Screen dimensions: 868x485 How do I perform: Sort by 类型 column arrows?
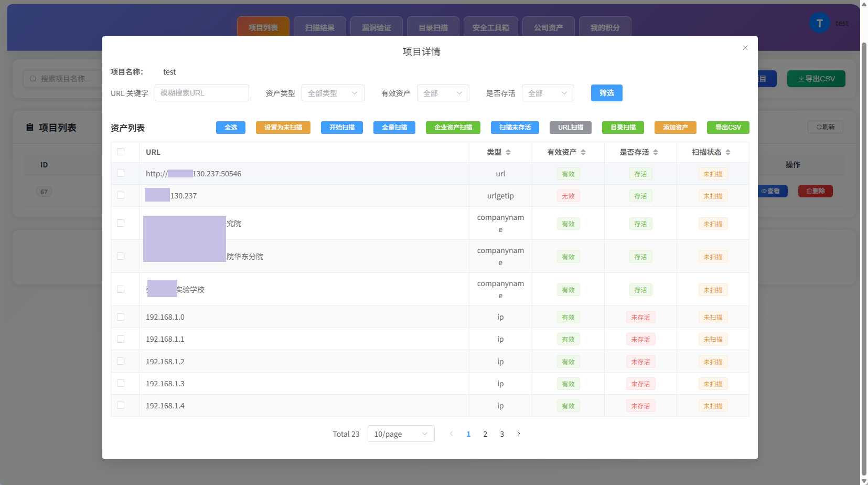pos(508,152)
